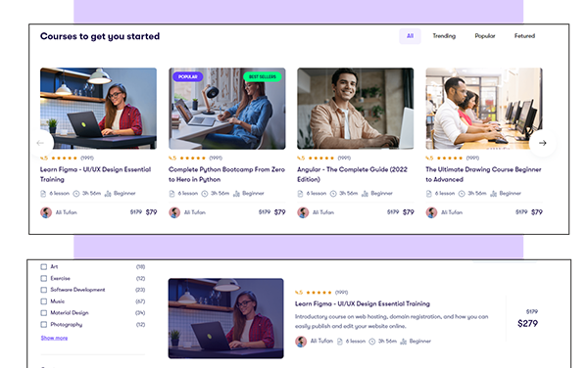Click level bars icon on Learn Figma card
The height and width of the screenshot is (368, 588).
coord(108,194)
